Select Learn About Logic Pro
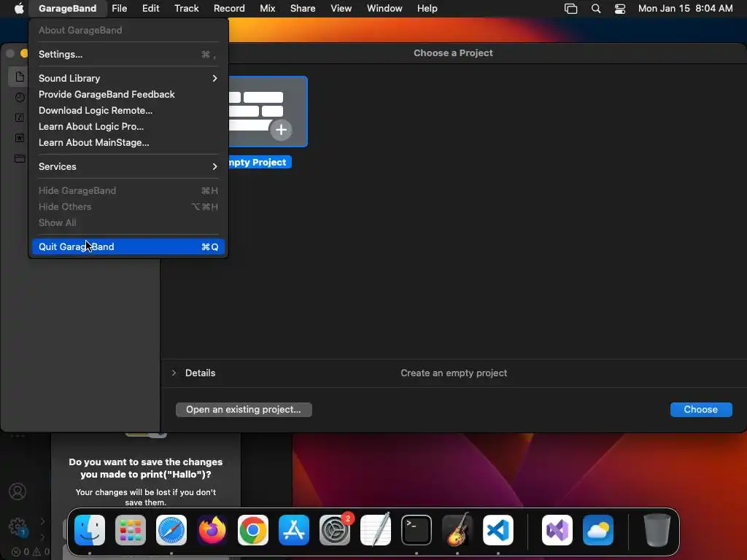 [x=128, y=127]
